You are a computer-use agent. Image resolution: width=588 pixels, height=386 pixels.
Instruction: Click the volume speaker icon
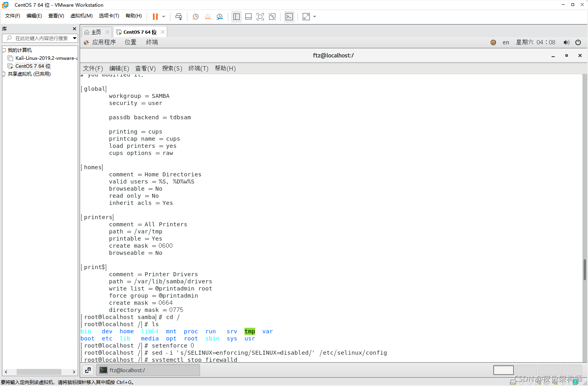pyautogui.click(x=567, y=42)
